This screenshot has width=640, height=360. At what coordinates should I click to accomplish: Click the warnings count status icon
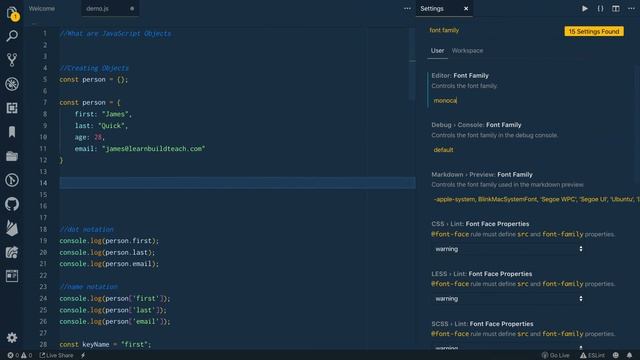pyautogui.click(x=27, y=356)
